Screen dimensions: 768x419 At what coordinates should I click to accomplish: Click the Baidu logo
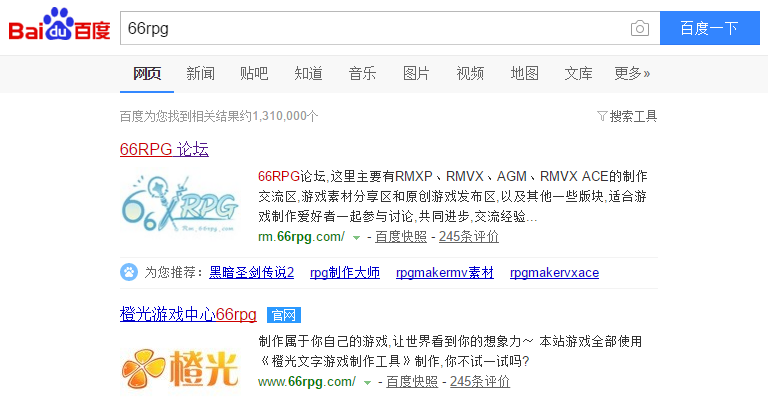tap(59, 24)
